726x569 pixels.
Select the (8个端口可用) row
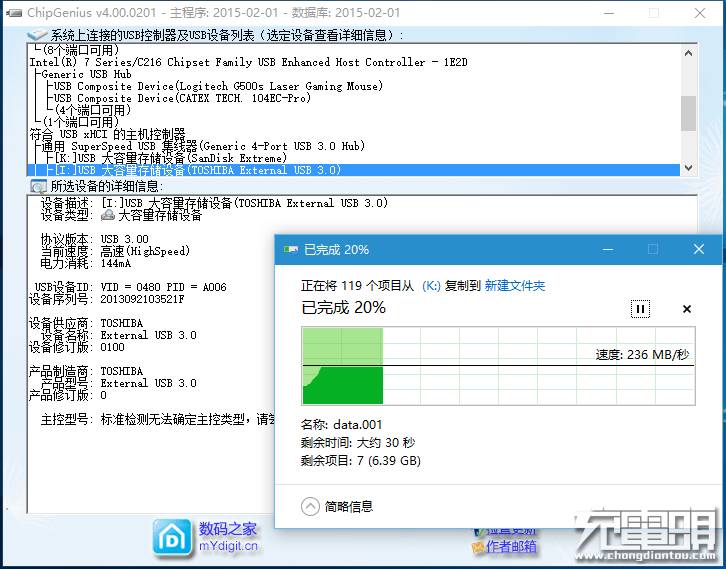354,50
